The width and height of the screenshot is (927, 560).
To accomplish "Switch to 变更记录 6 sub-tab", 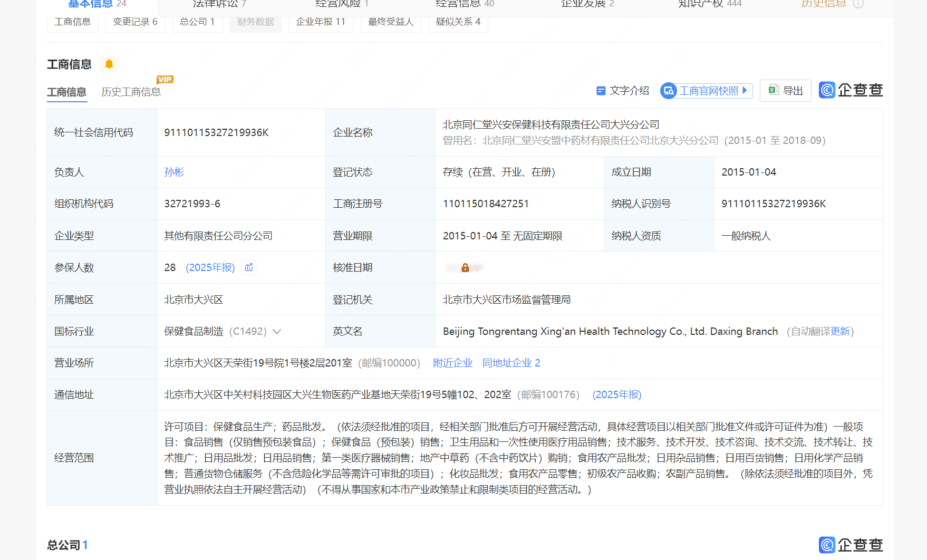I will tap(135, 22).
